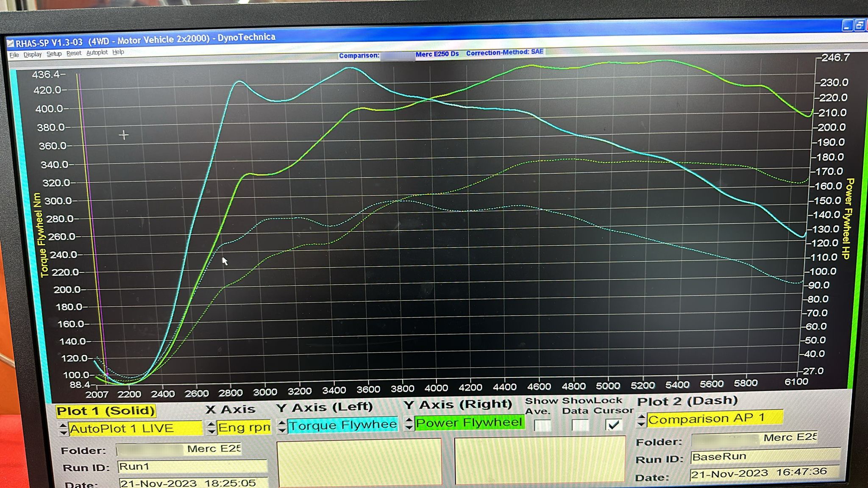Screen dimensions: 868x488
Task: Click up arrow beside Torque Flywheel selector
Action: (282, 423)
